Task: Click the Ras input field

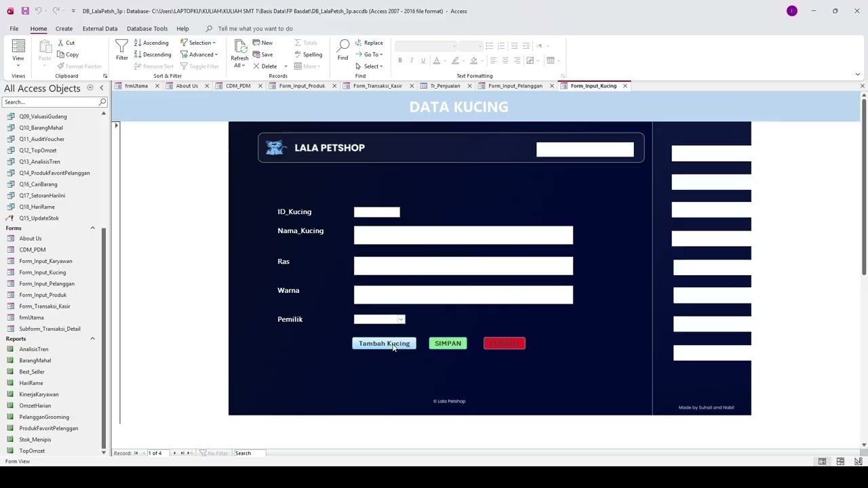Action: coord(463,266)
